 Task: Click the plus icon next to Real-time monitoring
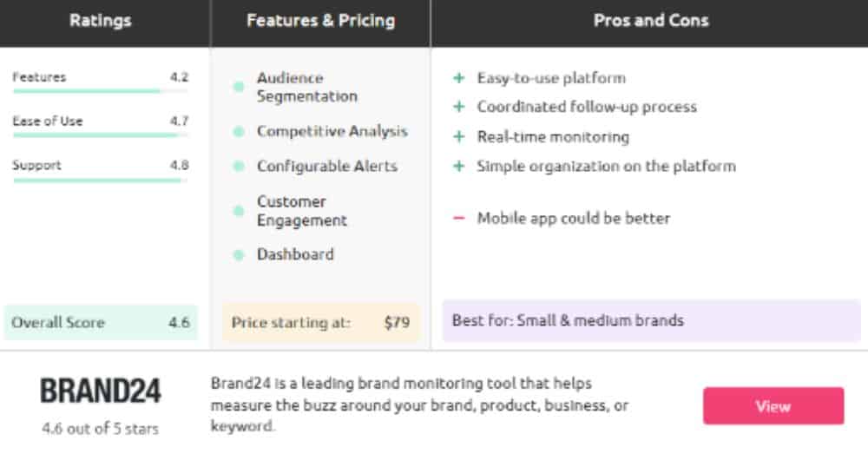click(x=459, y=136)
